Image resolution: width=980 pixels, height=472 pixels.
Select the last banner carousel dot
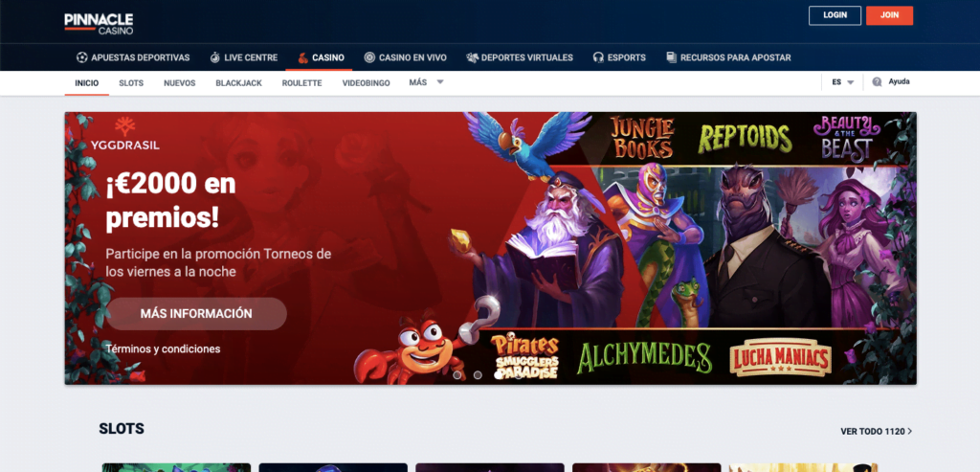click(x=518, y=375)
